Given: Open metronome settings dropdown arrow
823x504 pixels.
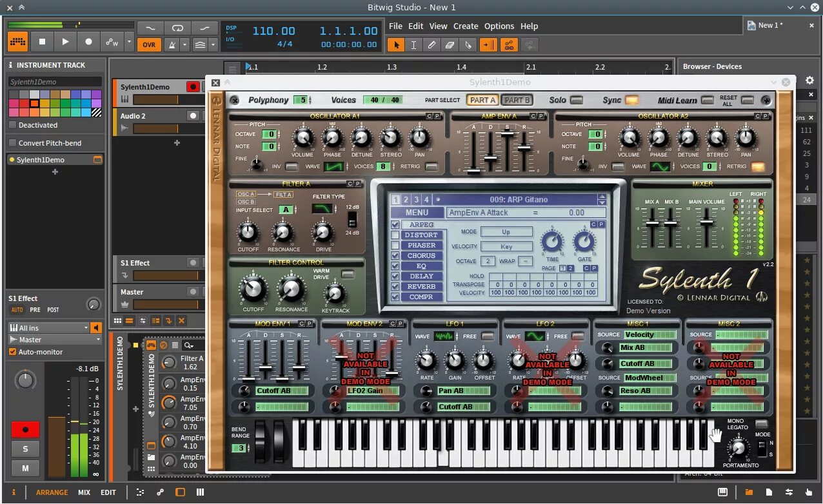Looking at the screenshot, I should click(x=185, y=45).
